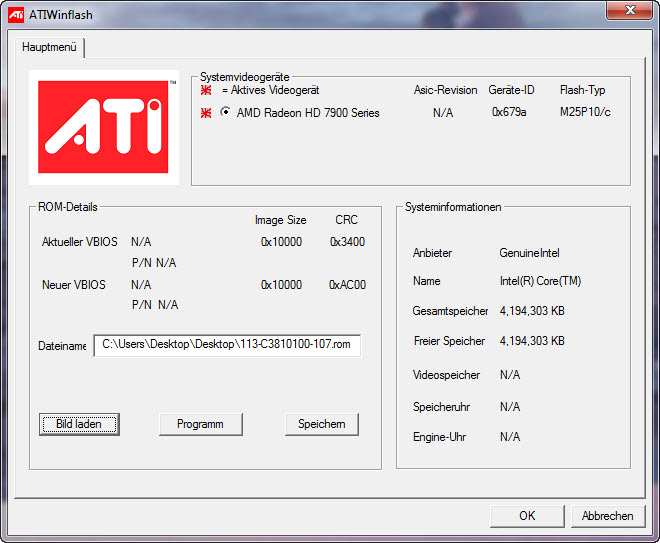Click the red star legend icon for Aktives Videogerät
The height and width of the screenshot is (543, 660).
(x=206, y=90)
